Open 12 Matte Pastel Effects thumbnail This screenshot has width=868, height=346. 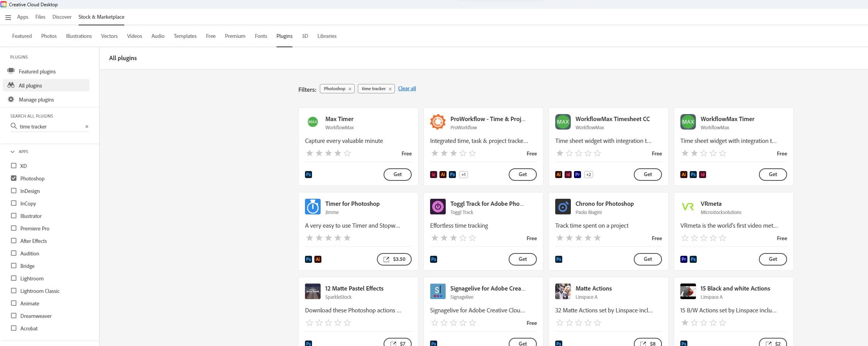(x=313, y=291)
